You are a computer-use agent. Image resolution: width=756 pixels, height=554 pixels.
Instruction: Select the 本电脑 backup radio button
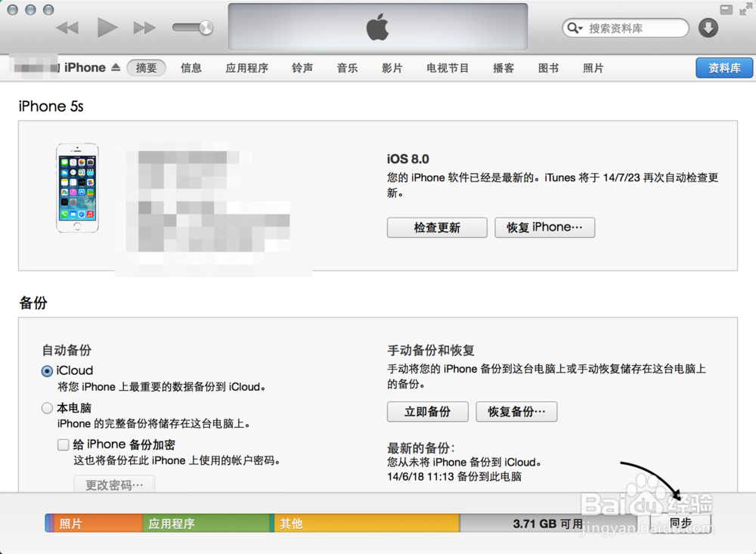coord(47,408)
